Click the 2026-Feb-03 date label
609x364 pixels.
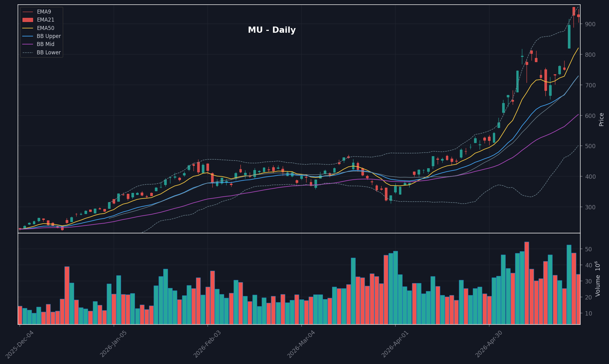coord(207,344)
